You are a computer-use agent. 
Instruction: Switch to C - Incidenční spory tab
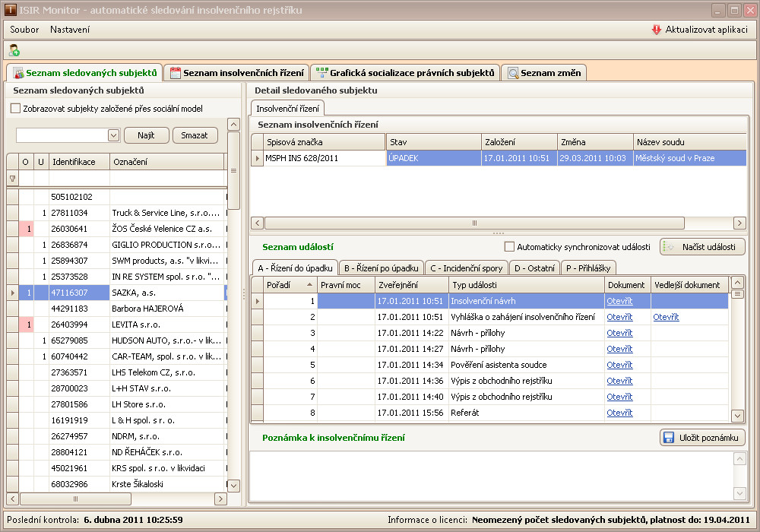pyautogui.click(x=467, y=268)
